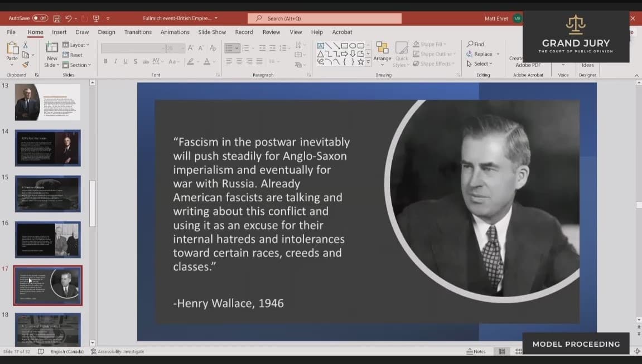642x364 pixels.
Task: Open the Arrange tool
Action: [x=382, y=53]
